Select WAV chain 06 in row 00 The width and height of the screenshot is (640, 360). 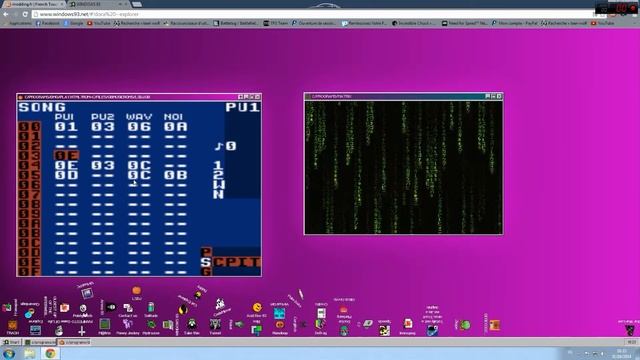coord(139,127)
